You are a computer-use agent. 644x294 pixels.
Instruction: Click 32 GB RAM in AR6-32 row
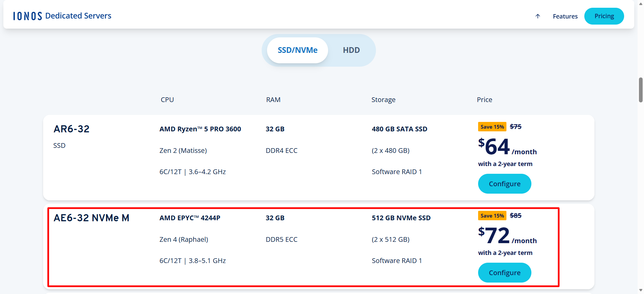(x=275, y=129)
